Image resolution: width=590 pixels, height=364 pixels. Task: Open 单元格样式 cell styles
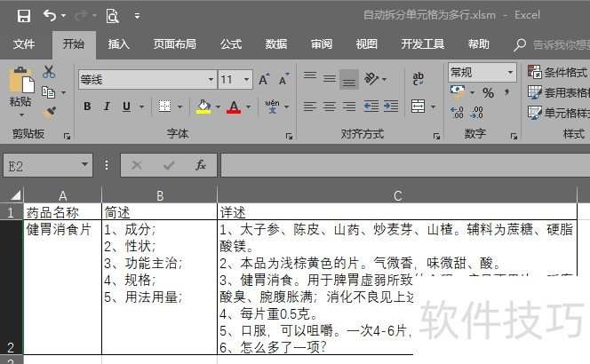click(x=558, y=113)
